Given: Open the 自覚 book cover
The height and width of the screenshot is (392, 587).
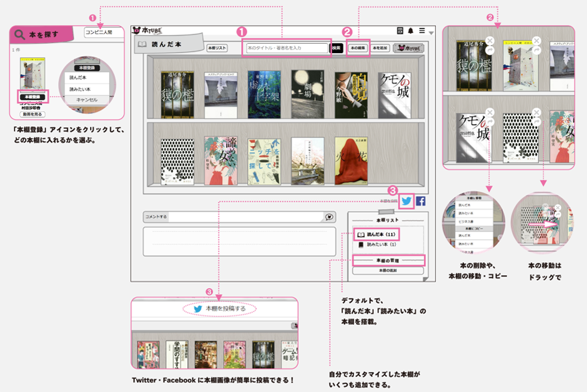Looking at the screenshot, I should tap(351, 95).
